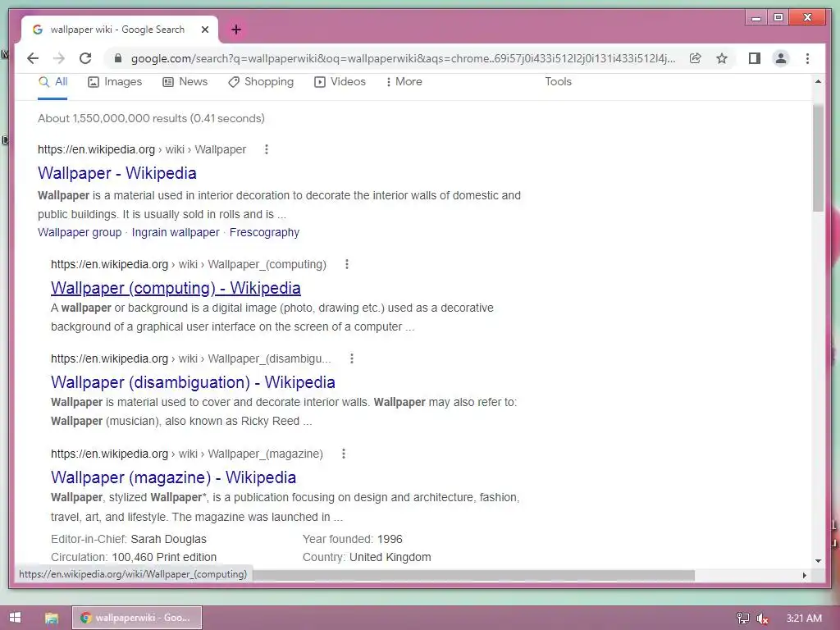This screenshot has width=840, height=630.
Task: Open options for the Wallpaper result
Action: tap(267, 149)
